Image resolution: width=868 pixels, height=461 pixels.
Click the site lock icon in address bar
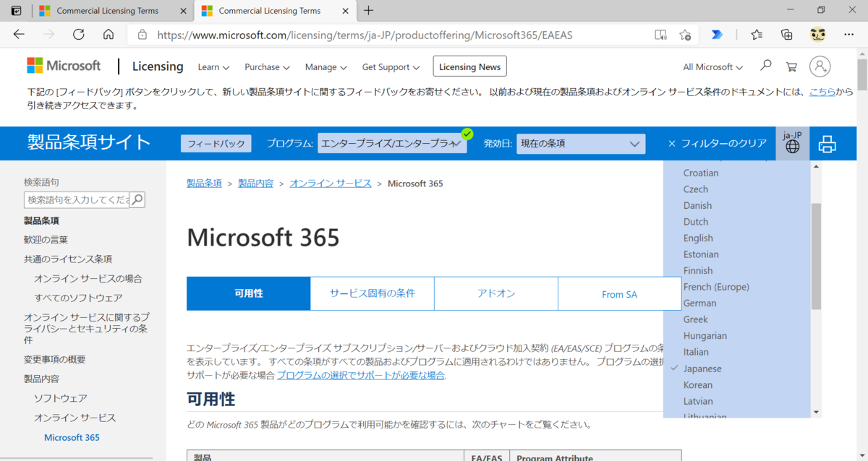tap(142, 35)
